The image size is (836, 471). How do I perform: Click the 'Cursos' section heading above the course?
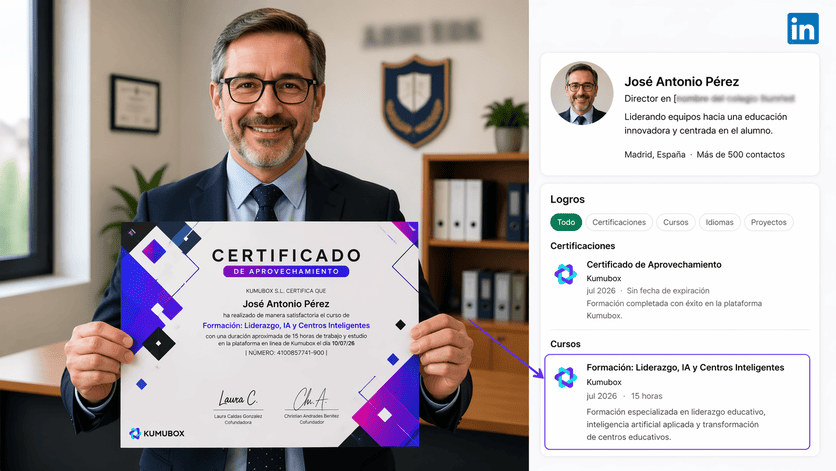coord(565,344)
